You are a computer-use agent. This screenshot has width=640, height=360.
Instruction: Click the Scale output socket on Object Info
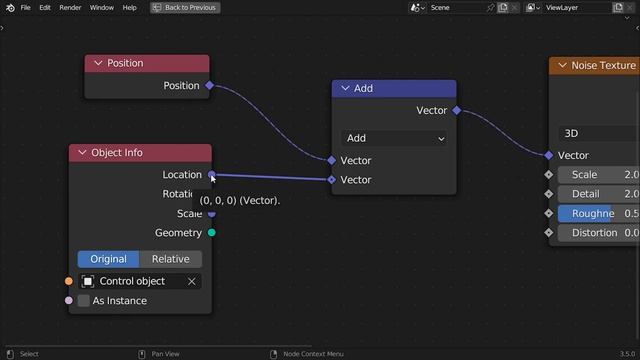coord(211,214)
